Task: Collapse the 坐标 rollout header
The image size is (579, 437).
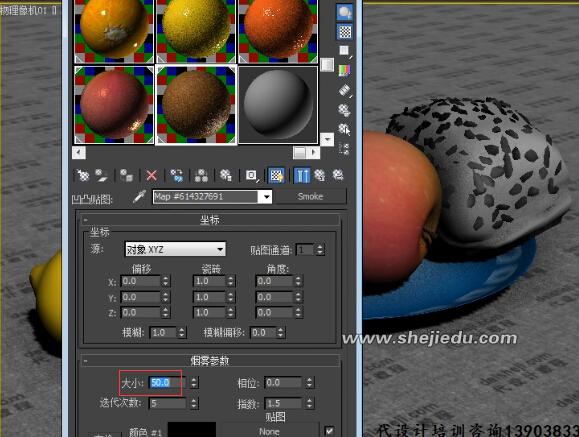Action: coord(210,220)
